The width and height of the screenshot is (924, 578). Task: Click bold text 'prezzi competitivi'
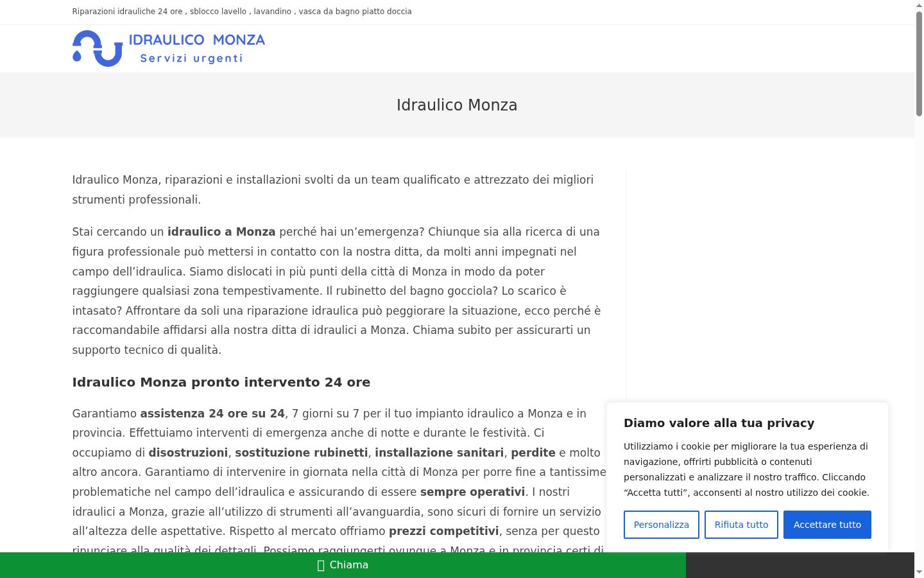point(444,531)
